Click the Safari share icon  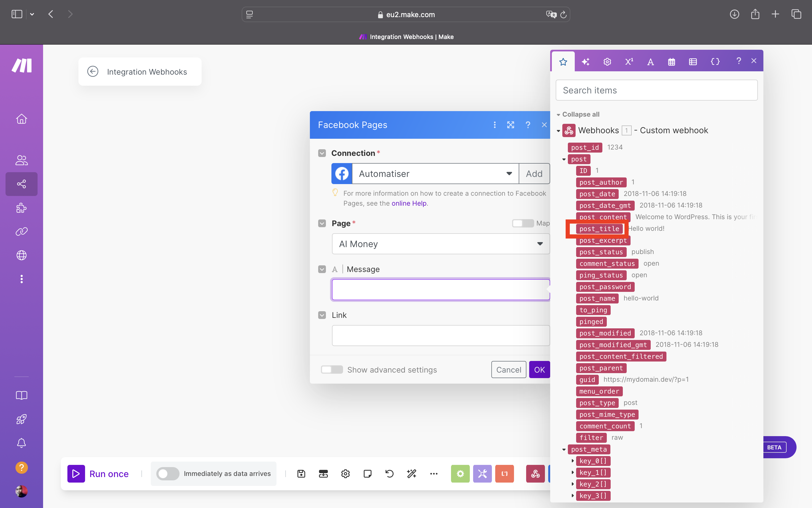[755, 14]
